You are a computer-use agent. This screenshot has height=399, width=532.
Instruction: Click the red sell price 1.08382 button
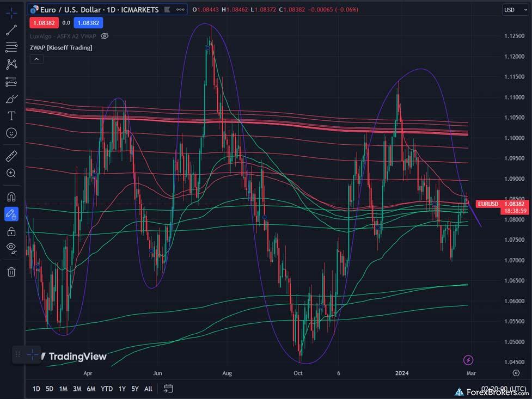point(42,22)
